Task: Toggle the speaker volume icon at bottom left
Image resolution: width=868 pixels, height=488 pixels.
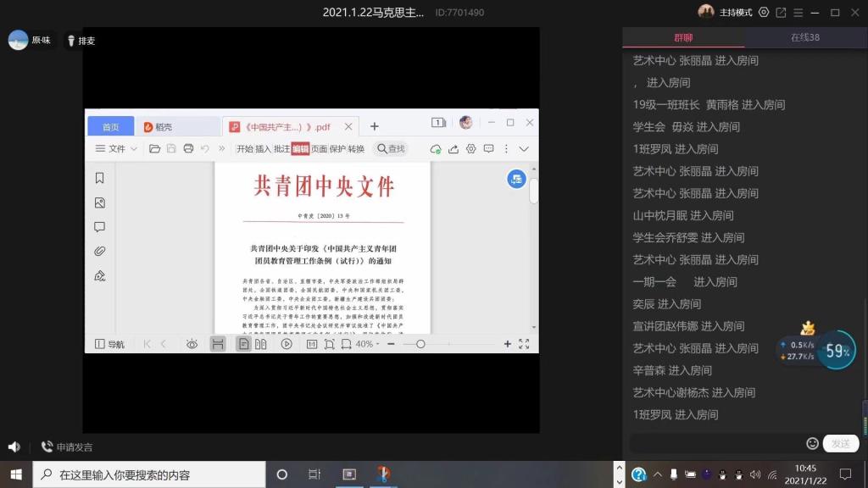Action: tap(14, 446)
